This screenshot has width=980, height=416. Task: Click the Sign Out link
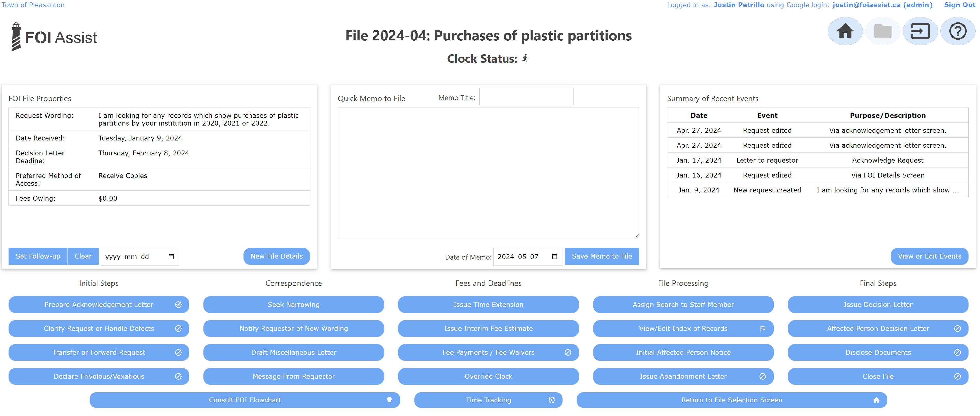[x=959, y=5]
